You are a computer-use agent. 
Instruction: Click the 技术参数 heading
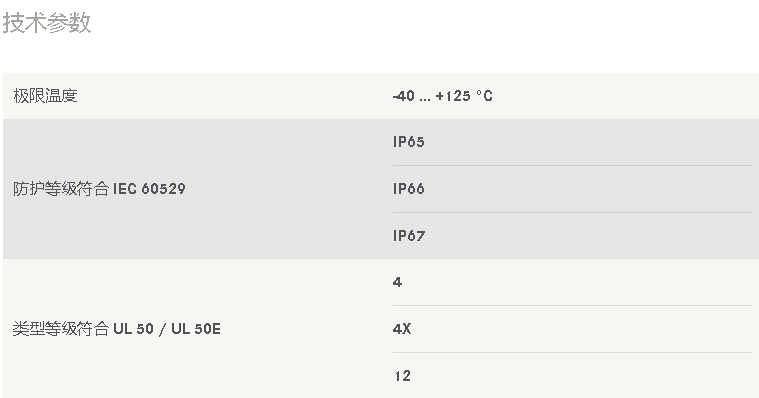coord(47,23)
